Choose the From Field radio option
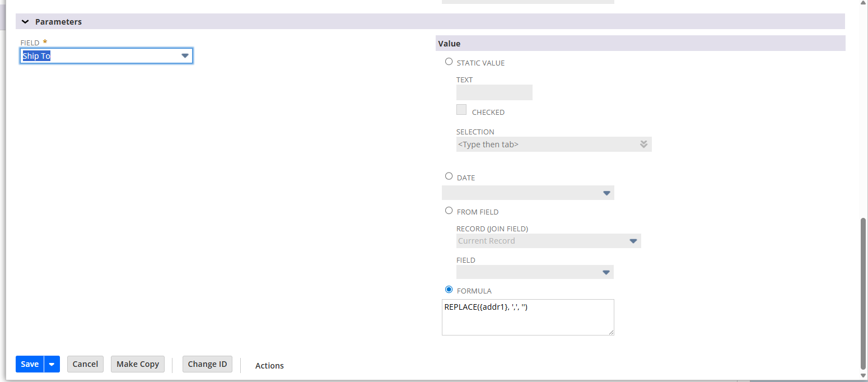 pos(449,211)
